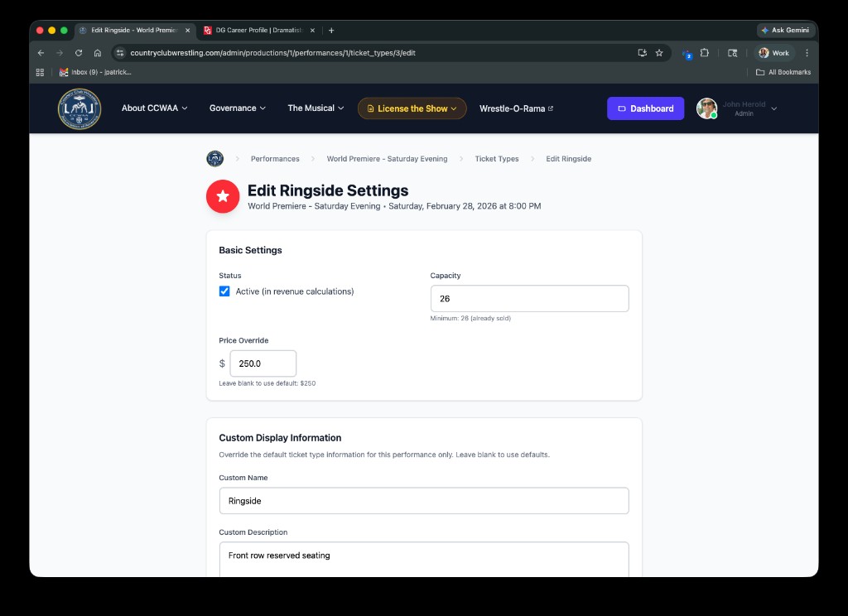Go to Ticket Types breadcrumb
Screen dimensions: 848x616
(x=496, y=159)
